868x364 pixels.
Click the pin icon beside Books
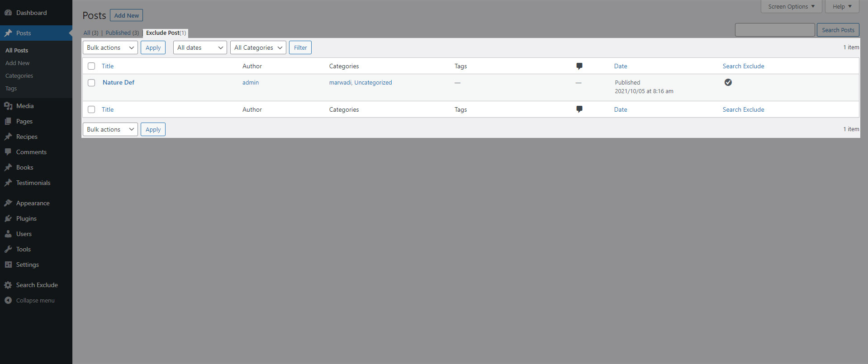click(x=8, y=167)
